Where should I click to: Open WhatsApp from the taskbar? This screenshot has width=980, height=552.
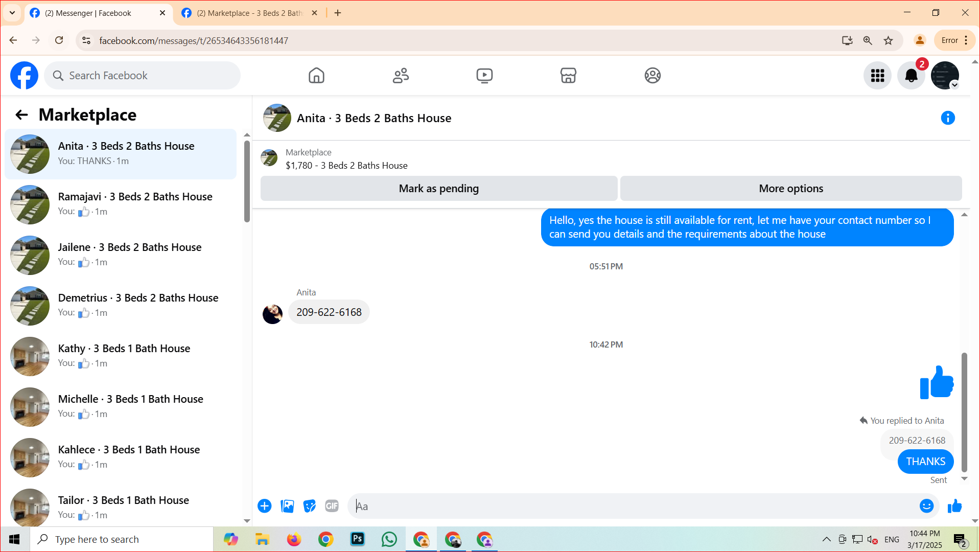point(389,539)
